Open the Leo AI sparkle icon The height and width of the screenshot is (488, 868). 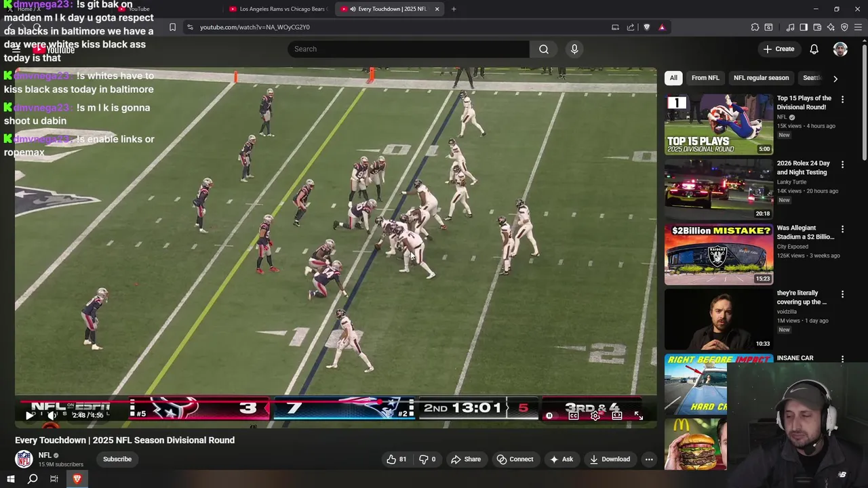(x=831, y=27)
